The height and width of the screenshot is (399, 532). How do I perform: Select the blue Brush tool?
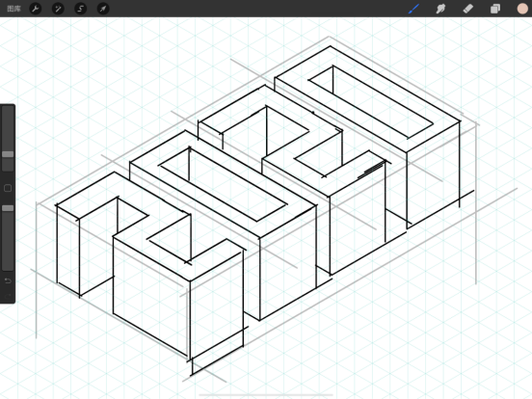413,9
